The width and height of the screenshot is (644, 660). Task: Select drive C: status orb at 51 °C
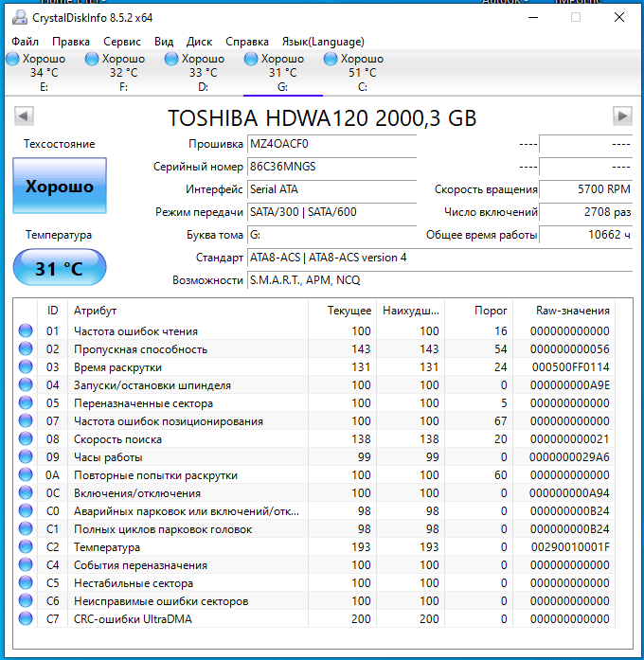tap(331, 59)
